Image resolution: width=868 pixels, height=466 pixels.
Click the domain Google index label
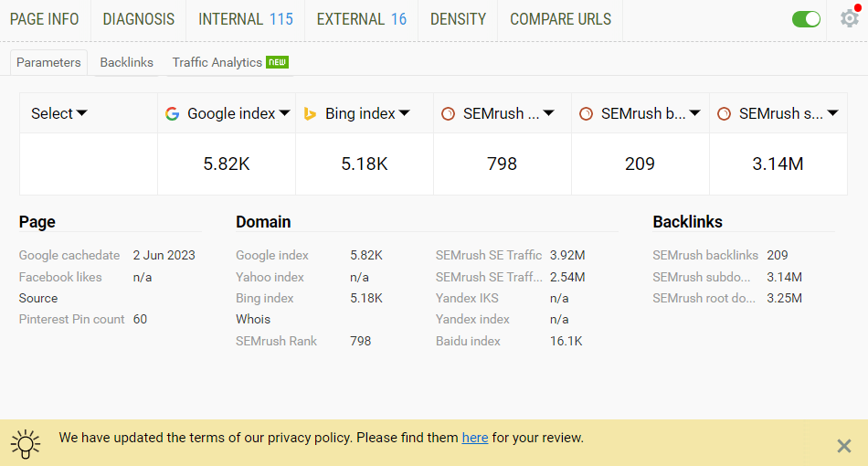coord(271,255)
